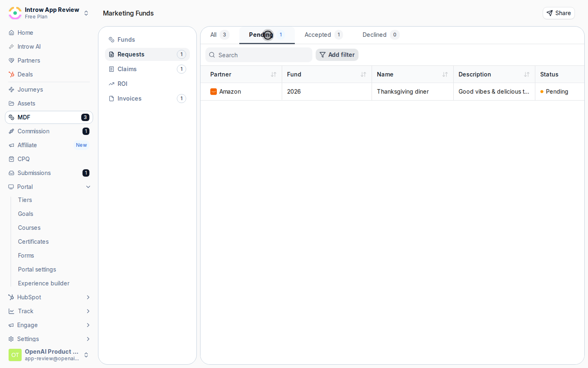The width and height of the screenshot is (588, 368).
Task: Sort by Description column arrows
Action: [527, 74]
